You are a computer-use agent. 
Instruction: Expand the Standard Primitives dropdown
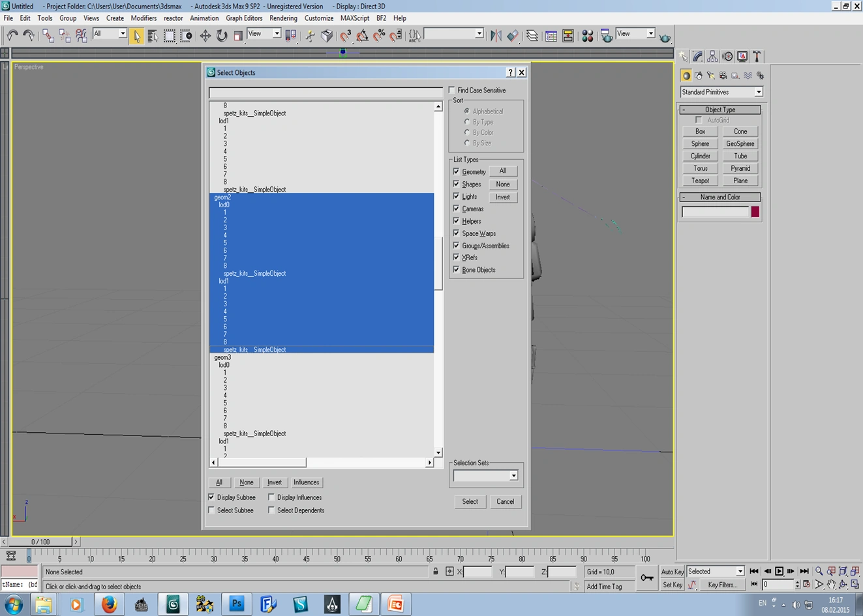pos(758,92)
